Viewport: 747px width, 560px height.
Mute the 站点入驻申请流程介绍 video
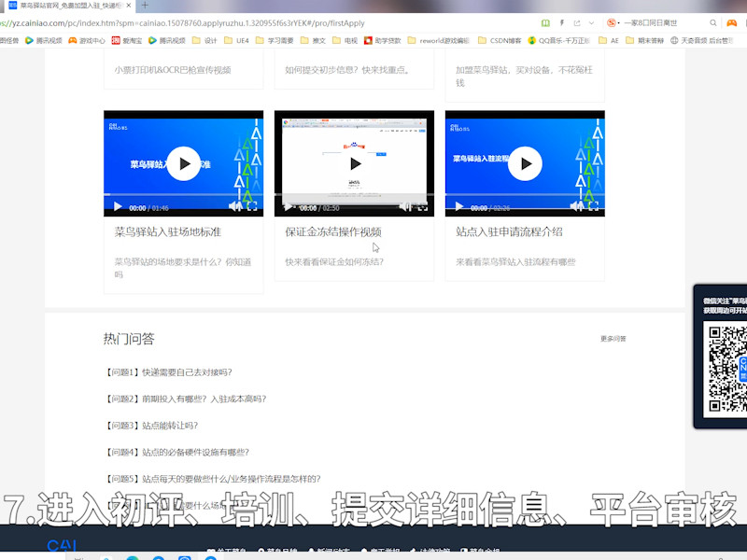(x=576, y=206)
